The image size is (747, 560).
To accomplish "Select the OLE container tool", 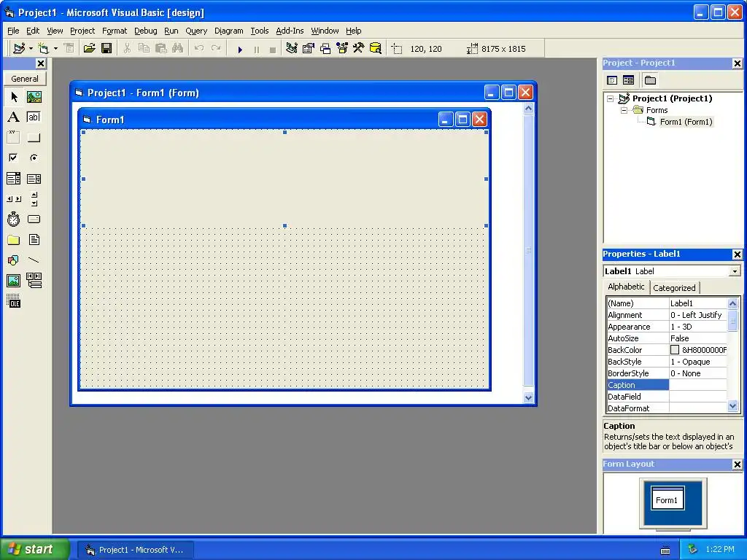I will click(14, 301).
